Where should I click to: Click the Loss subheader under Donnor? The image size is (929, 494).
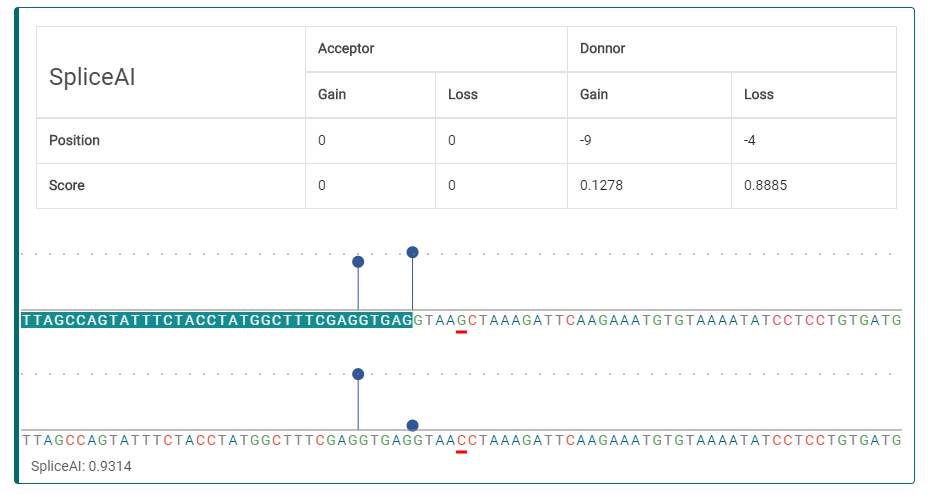pos(759,94)
